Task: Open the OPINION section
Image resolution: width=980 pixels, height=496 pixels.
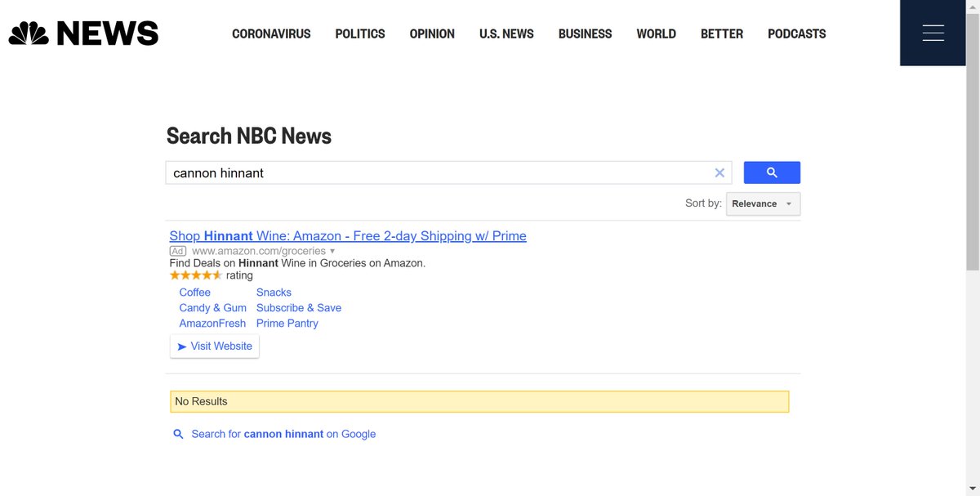Action: tap(432, 34)
